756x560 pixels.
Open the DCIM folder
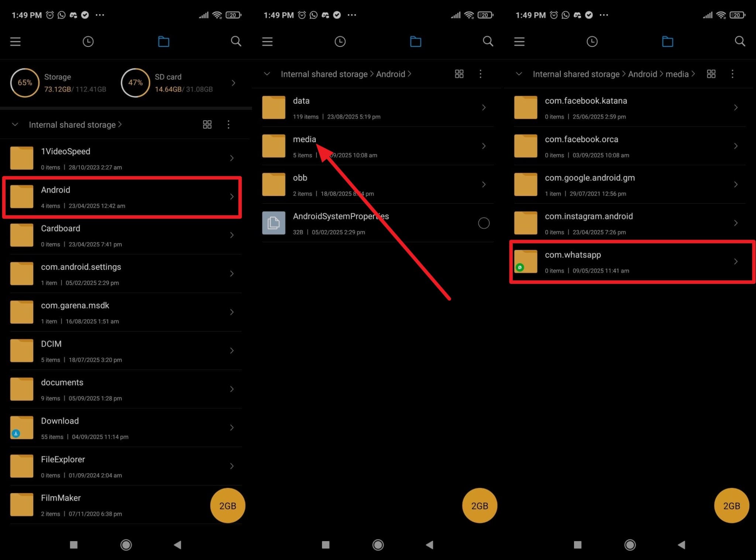126,351
